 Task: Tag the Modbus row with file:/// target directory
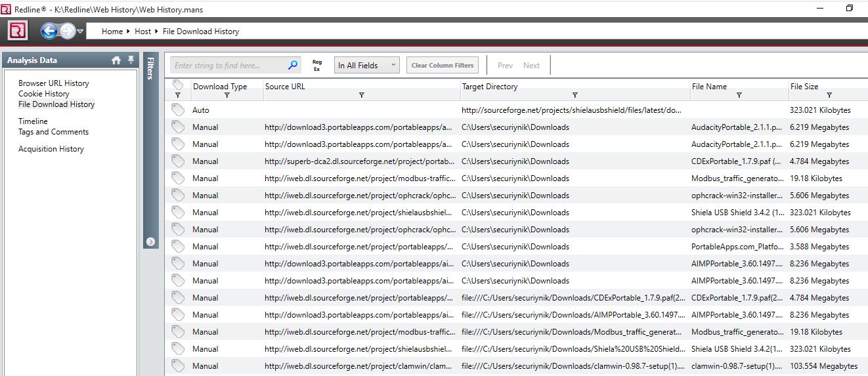[x=178, y=331]
